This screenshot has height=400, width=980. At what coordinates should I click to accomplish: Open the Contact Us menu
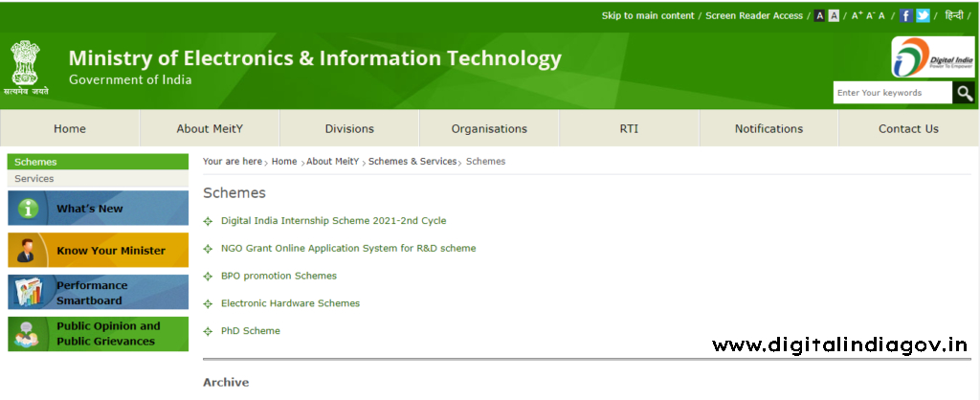click(x=909, y=129)
